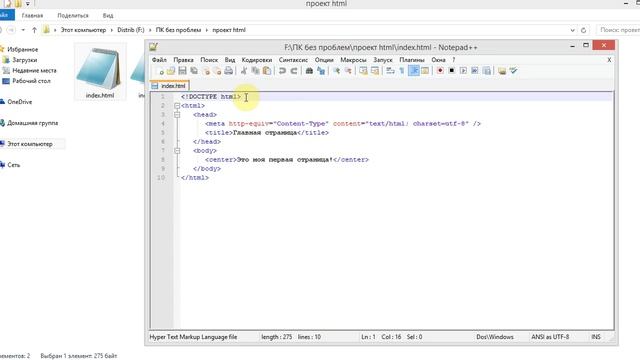Viewport: 640px width, 360px height.
Task: Navigate to ПК без проблем breadcrumb
Action: (x=178, y=30)
